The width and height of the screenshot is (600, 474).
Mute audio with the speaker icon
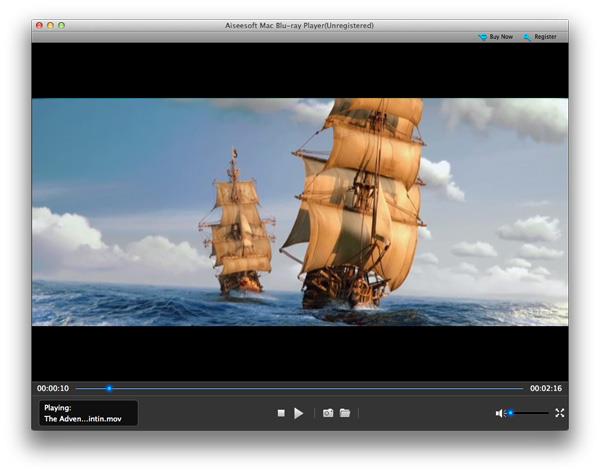tap(499, 413)
